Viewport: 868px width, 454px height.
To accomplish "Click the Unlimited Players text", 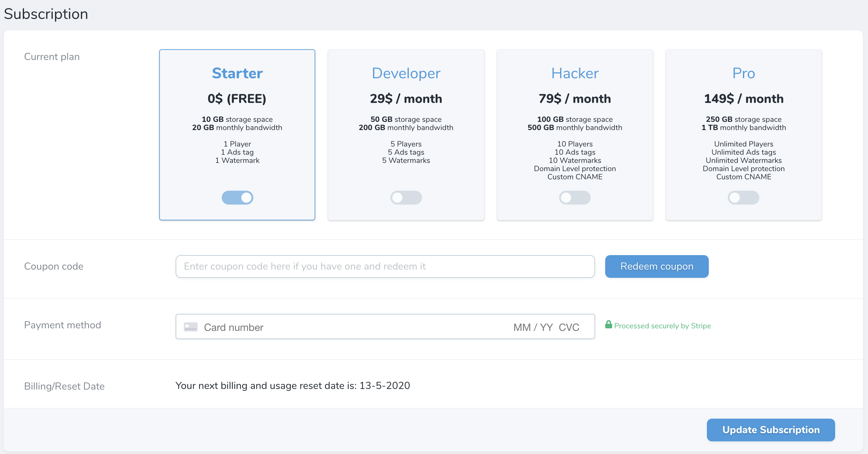I will point(744,144).
